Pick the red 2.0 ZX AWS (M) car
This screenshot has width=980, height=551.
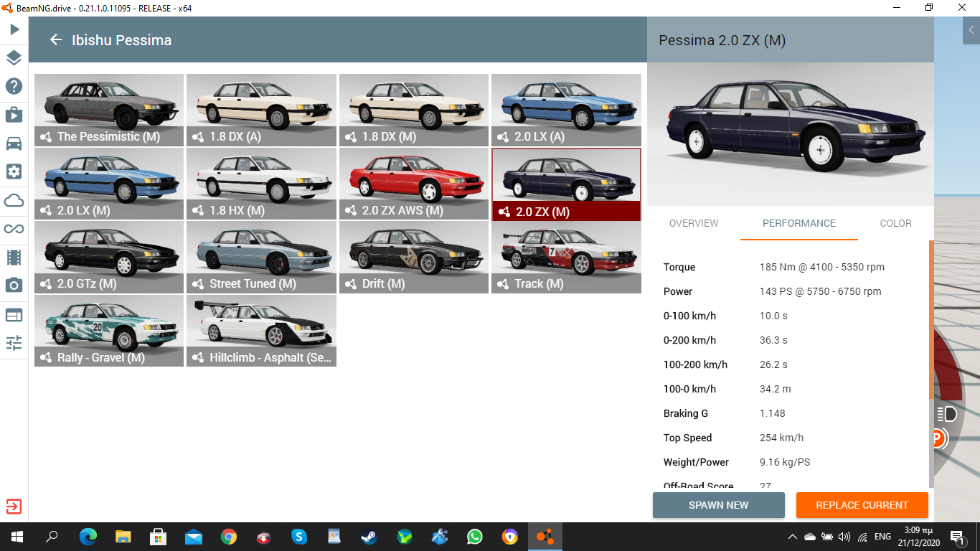pos(414,184)
